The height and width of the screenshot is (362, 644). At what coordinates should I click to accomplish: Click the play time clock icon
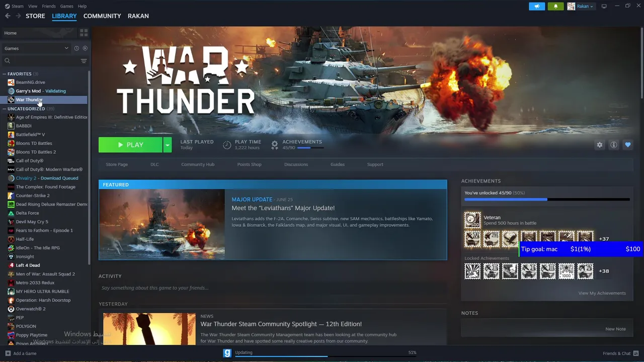point(227,145)
